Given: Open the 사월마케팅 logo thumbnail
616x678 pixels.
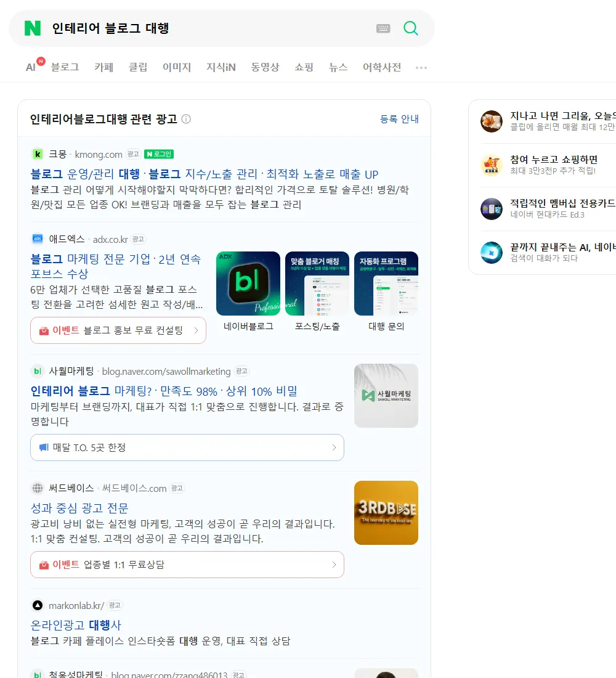Looking at the screenshot, I should pos(386,396).
